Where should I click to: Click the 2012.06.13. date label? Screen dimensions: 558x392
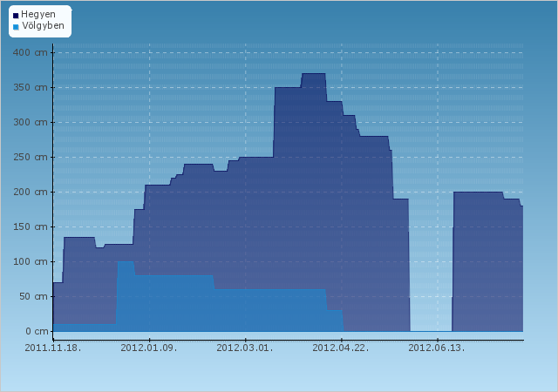click(437, 348)
